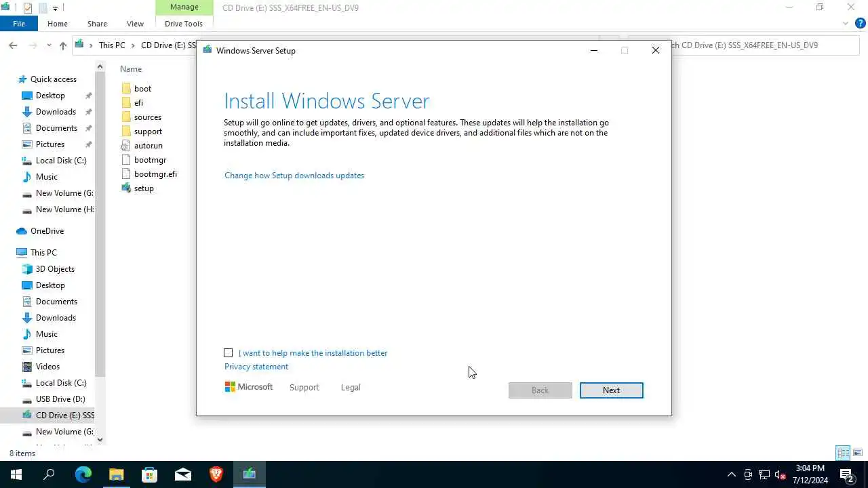Open the recent locations dropdown arrow
Image resolution: width=868 pixels, height=488 pixels.
(x=49, y=45)
